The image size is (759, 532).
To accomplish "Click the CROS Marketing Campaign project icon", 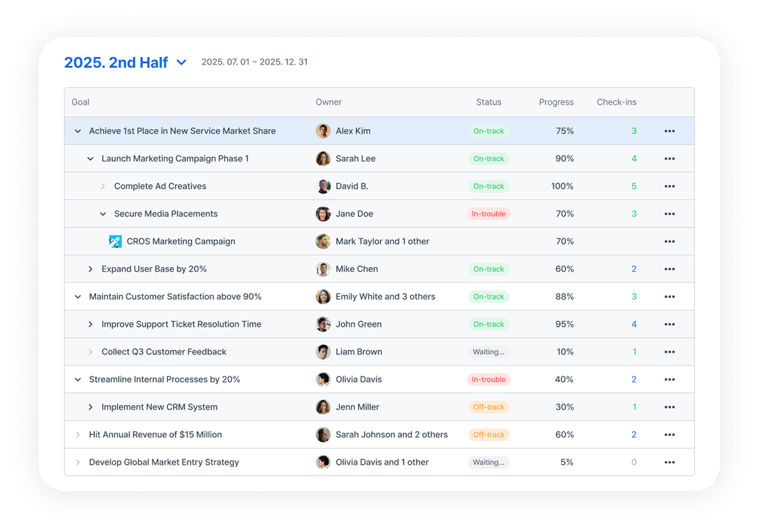I will (115, 241).
